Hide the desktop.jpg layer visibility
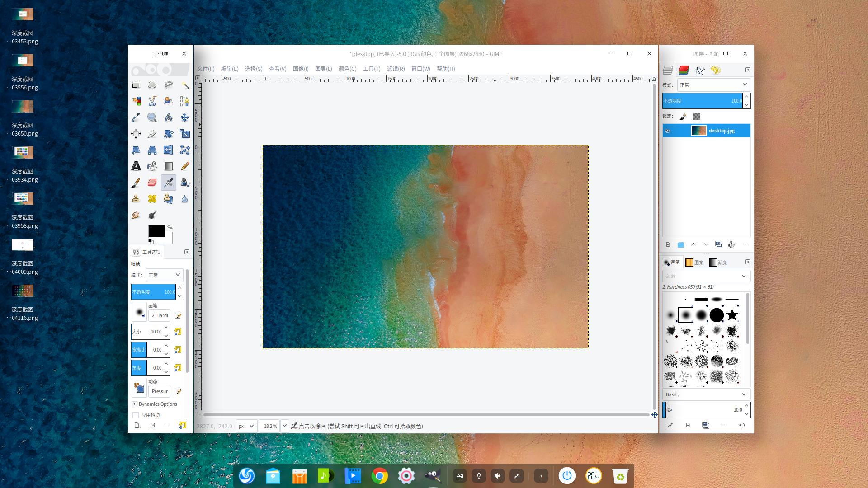The image size is (868, 488). pyautogui.click(x=668, y=131)
